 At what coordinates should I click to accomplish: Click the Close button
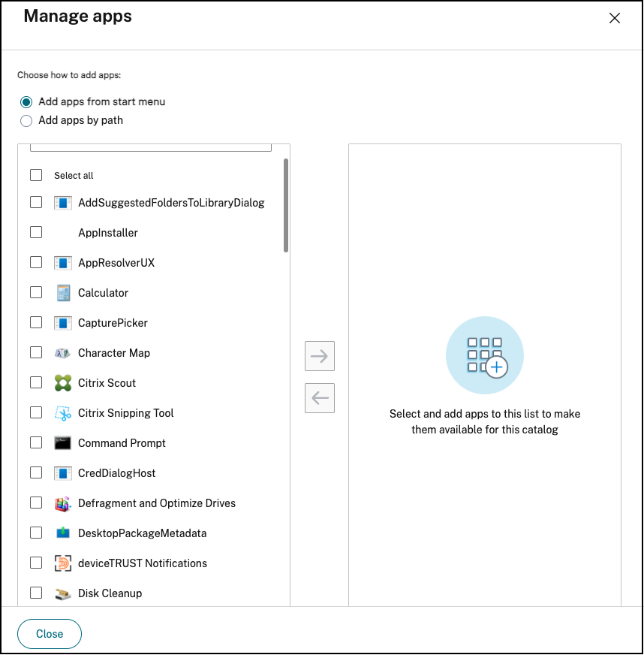pyautogui.click(x=50, y=634)
